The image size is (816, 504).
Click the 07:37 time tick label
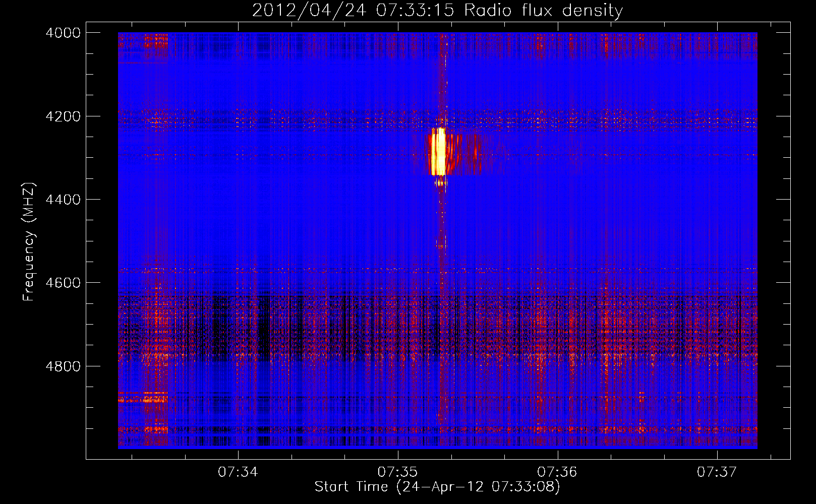point(717,472)
